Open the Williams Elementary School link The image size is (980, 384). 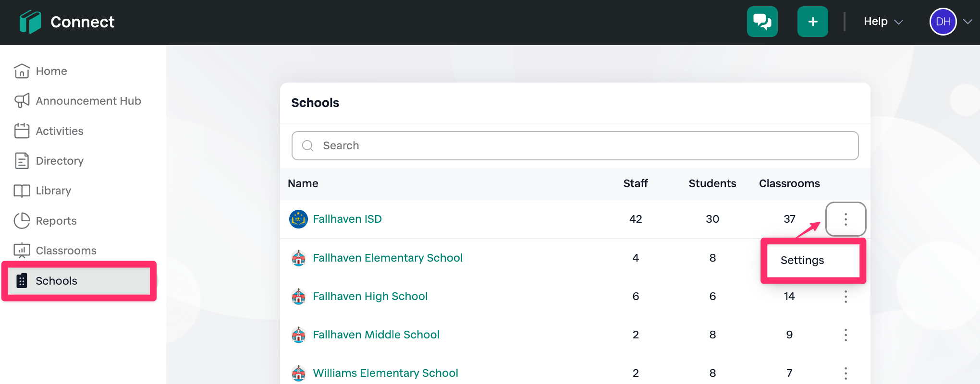click(385, 373)
